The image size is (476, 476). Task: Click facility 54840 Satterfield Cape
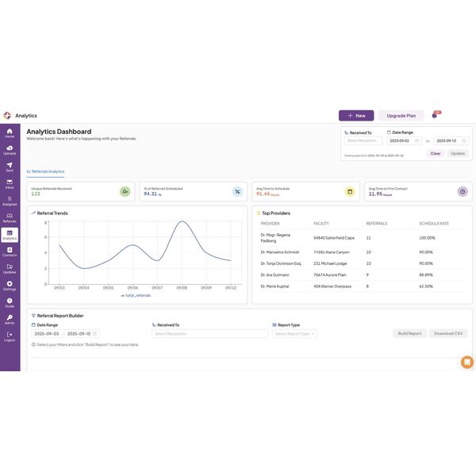(x=334, y=238)
